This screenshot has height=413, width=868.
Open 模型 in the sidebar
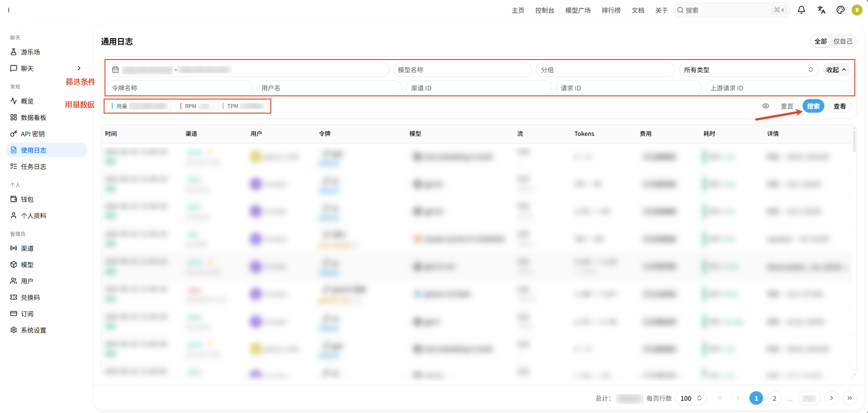pos(46,265)
